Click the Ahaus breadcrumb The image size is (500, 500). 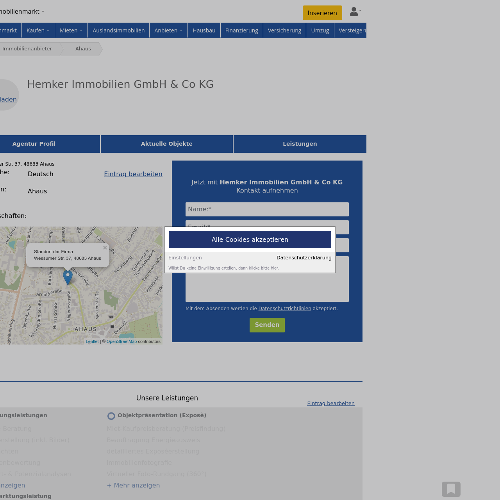pyautogui.click(x=83, y=49)
